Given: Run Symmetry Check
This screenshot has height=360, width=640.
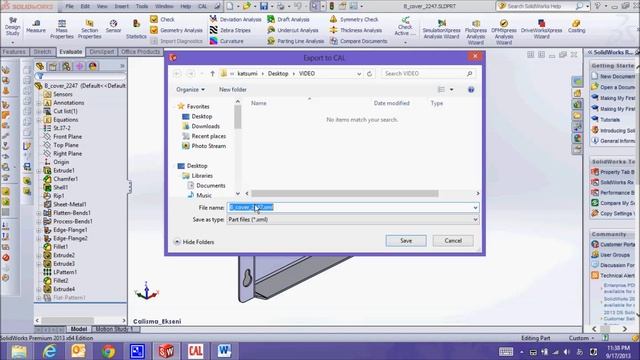Looking at the screenshot, I should pyautogui.click(x=354, y=19).
